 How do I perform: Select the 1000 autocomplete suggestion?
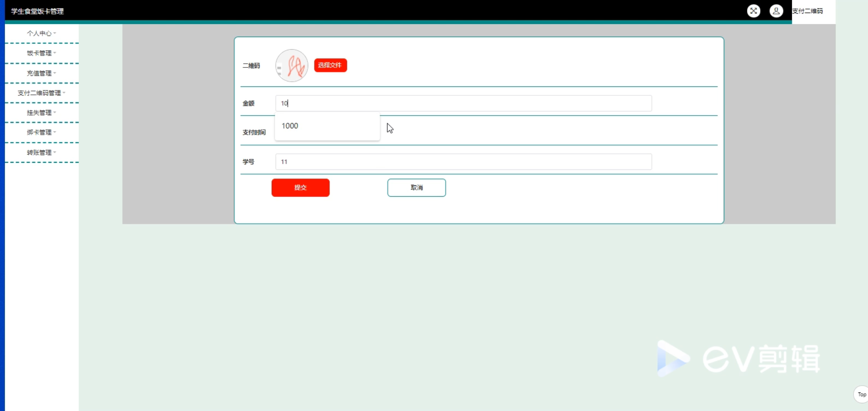coord(327,126)
